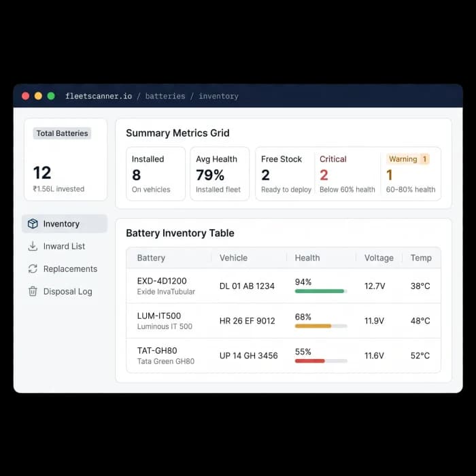The image size is (476, 476).
Task: Click the Installed fleet caption
Action: point(218,190)
